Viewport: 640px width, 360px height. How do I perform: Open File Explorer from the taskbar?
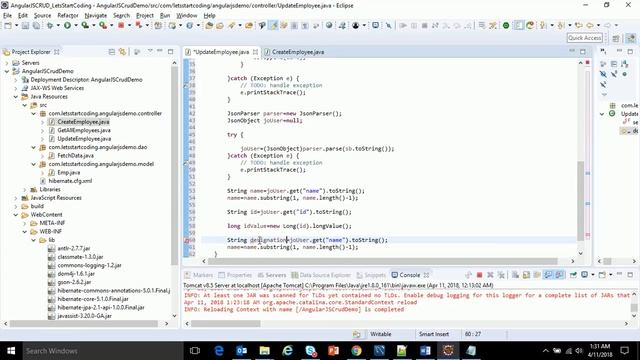coord(264,351)
